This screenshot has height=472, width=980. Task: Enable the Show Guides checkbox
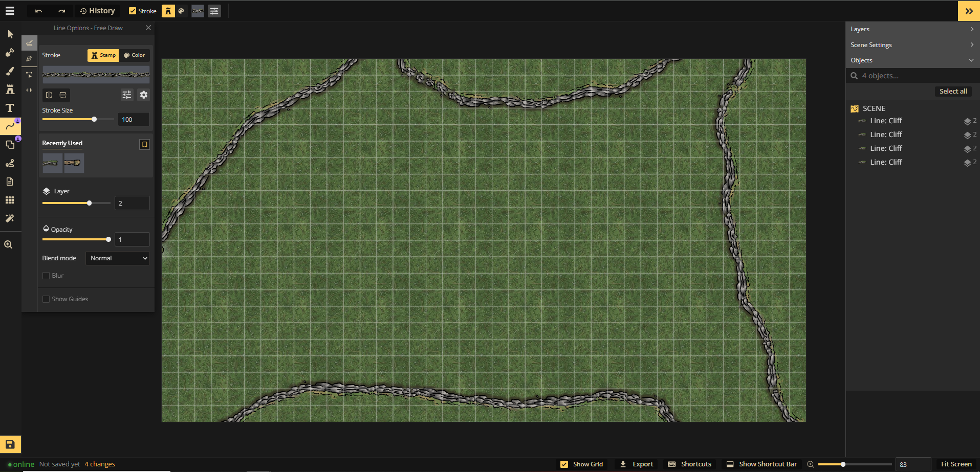[x=46, y=299]
